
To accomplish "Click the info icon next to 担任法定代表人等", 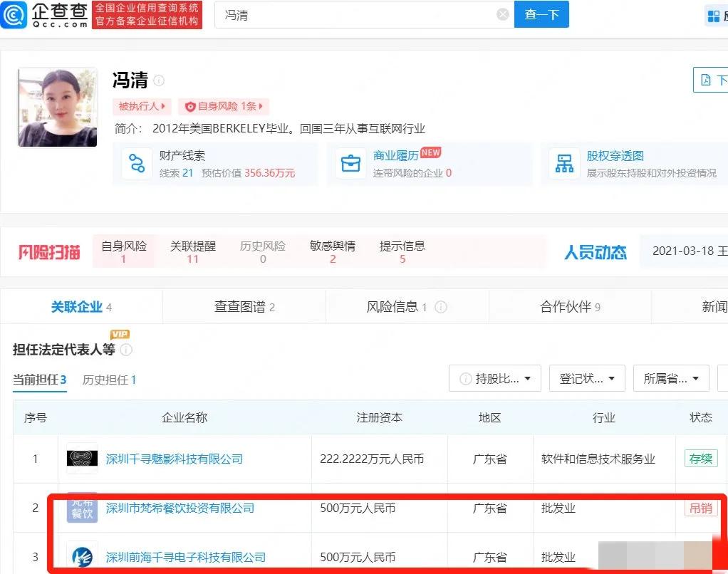I will [126, 350].
